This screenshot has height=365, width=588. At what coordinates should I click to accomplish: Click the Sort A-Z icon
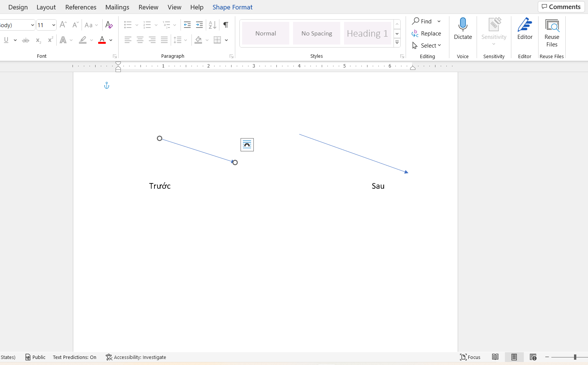(213, 25)
